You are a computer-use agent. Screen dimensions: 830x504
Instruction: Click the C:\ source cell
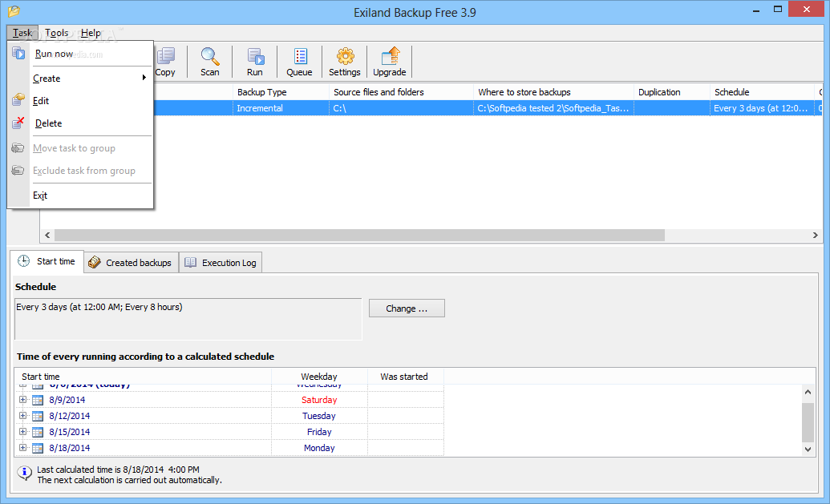pyautogui.click(x=401, y=108)
